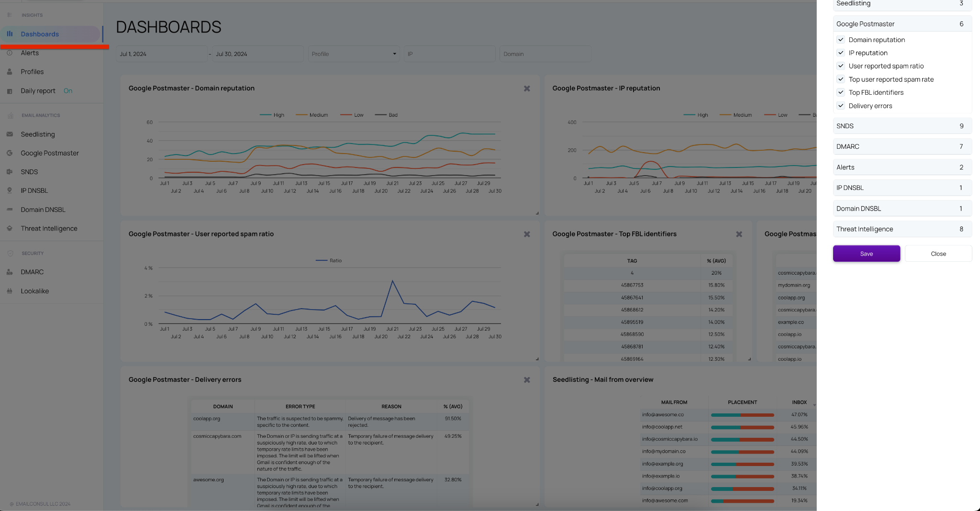Toggle Top user reported spam rate checkbox

point(841,79)
